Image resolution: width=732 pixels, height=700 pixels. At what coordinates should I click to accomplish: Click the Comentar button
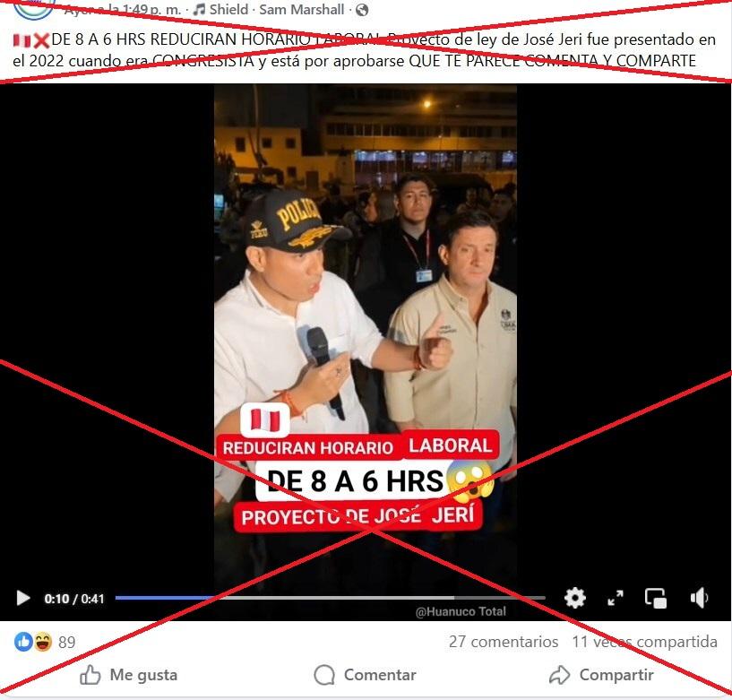coord(366,675)
